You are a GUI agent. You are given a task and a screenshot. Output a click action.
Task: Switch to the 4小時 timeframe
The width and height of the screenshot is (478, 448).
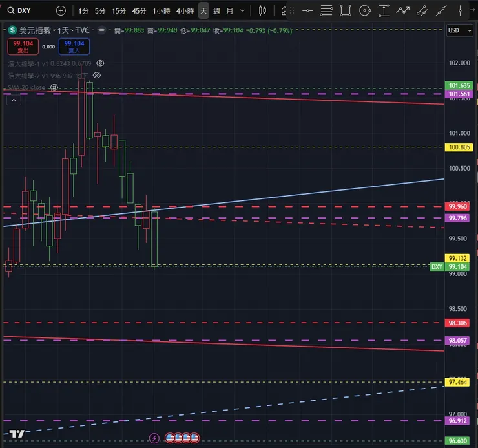(185, 11)
